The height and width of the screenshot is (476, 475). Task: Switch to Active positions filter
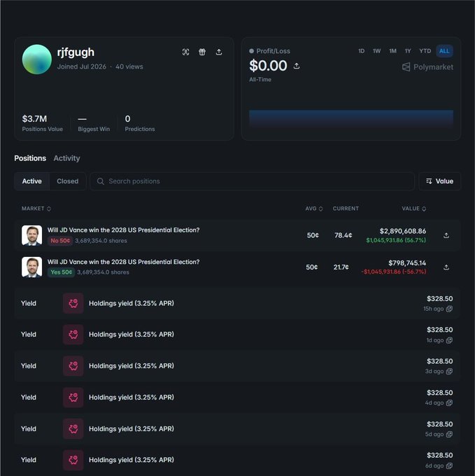32,181
